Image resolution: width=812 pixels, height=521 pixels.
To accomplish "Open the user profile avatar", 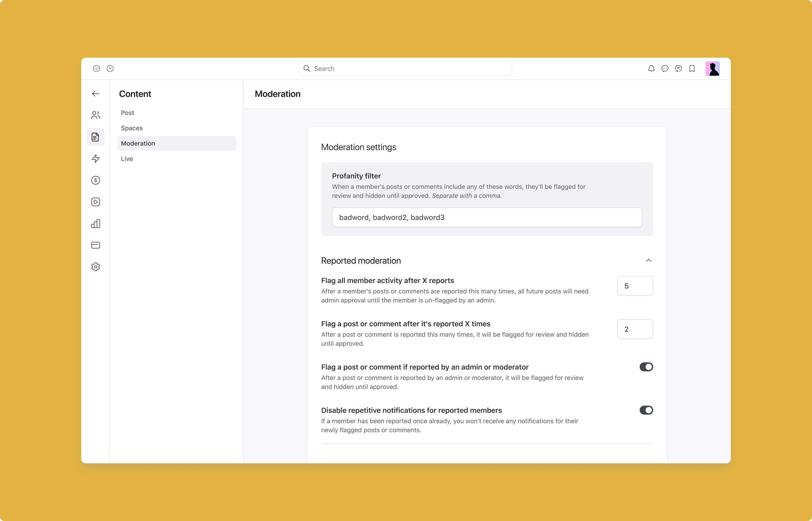I will [x=713, y=69].
